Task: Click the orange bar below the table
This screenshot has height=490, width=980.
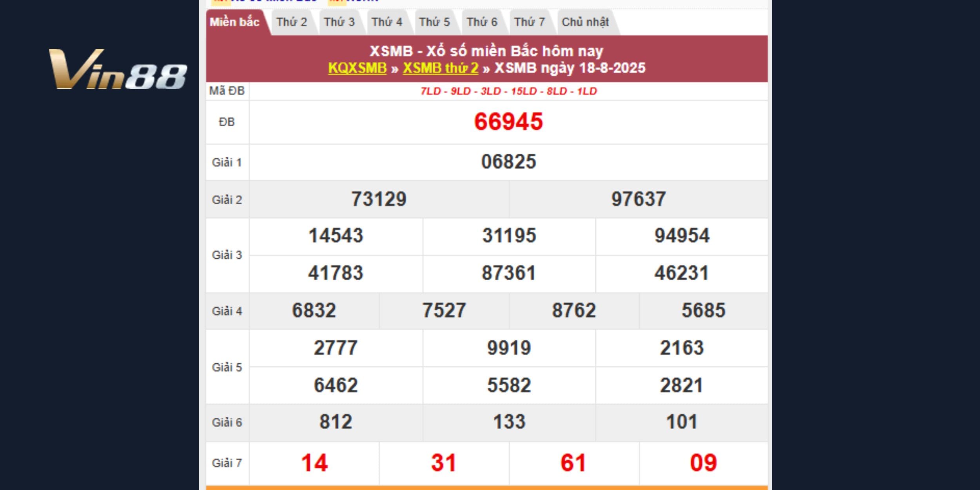Action: coord(486,488)
